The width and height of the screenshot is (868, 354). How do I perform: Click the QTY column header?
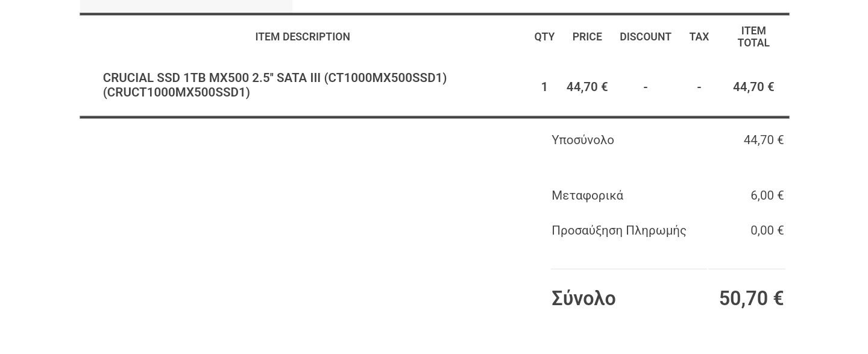544,37
